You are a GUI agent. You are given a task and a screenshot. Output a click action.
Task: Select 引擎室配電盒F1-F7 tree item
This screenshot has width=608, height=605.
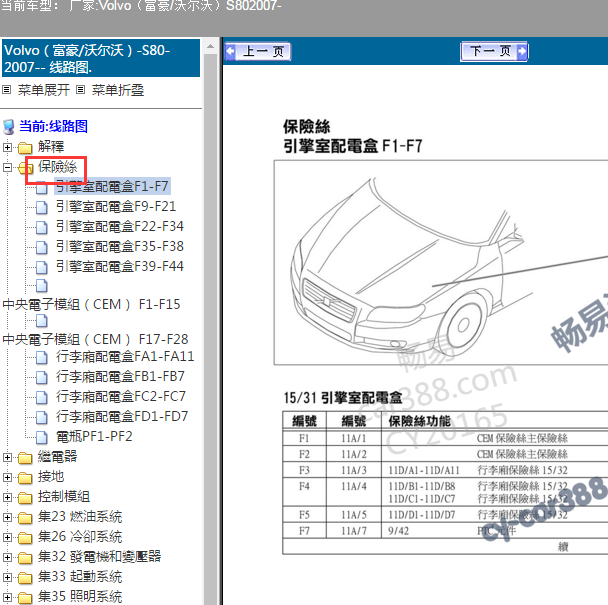112,187
